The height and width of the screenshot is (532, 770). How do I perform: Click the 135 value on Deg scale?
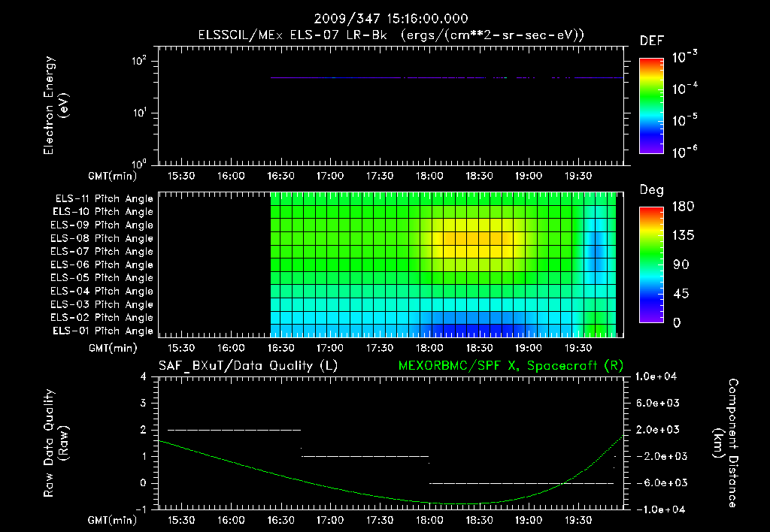683,236
